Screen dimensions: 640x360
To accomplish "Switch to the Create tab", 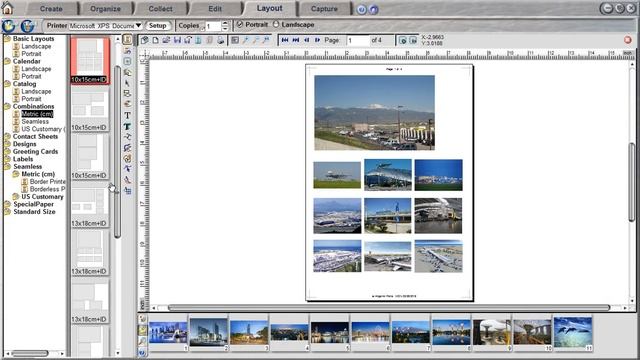I will click(x=51, y=9).
